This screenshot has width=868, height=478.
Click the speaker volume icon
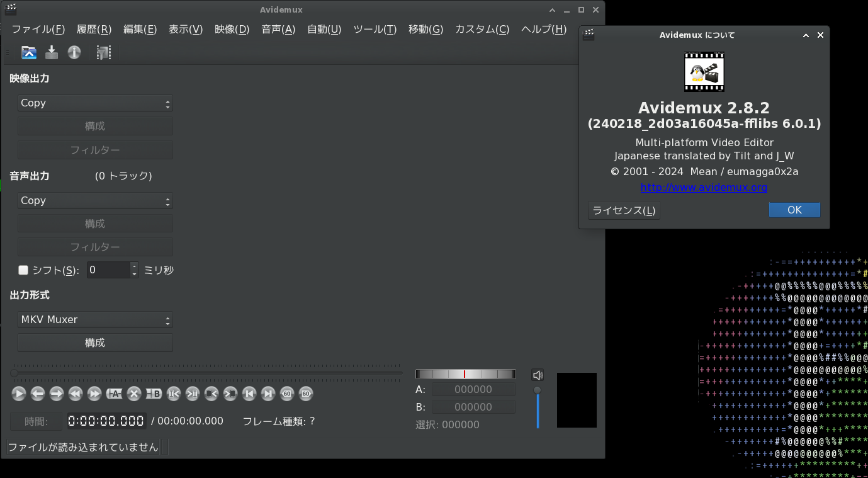(538, 375)
